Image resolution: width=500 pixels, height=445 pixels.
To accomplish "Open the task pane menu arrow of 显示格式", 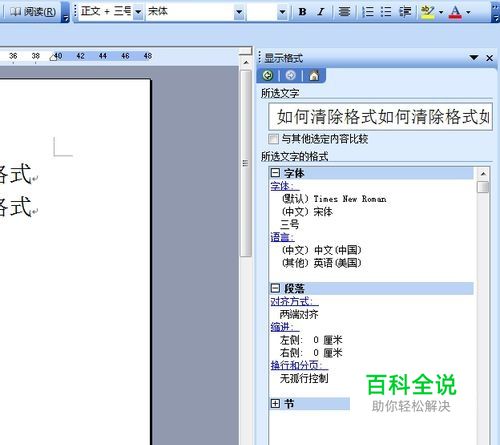I will pyautogui.click(x=474, y=58).
